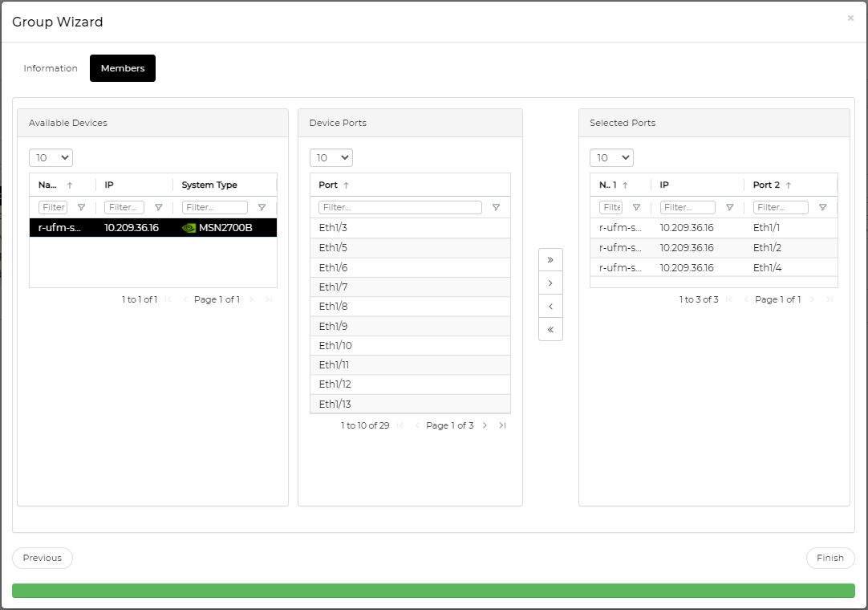Select the Members tab
Screen dimensions: 868x610
pyautogui.click(x=123, y=68)
